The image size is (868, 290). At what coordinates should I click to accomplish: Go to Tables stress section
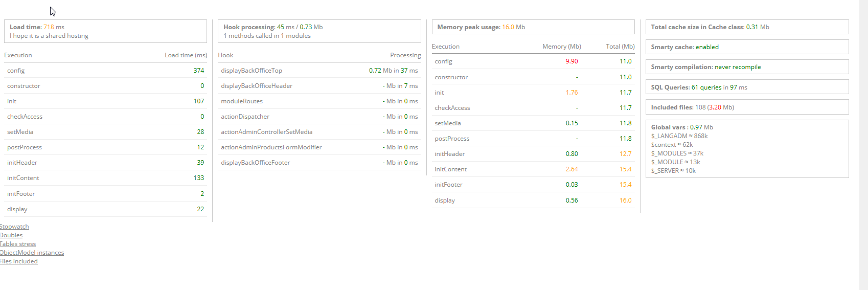click(18, 244)
